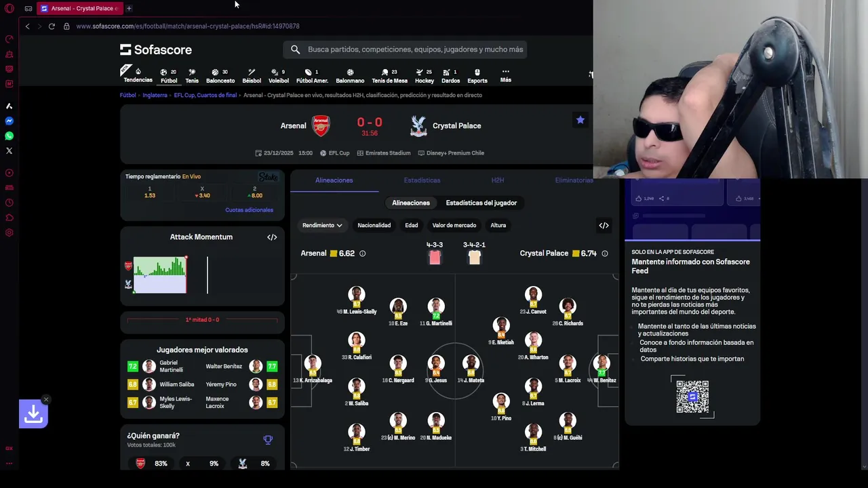This screenshot has height=488, width=868.
Task: View site security lock info
Action: tap(66, 26)
